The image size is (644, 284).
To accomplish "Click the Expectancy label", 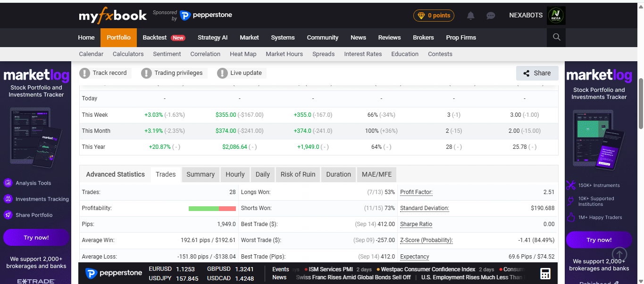I will point(415,257).
